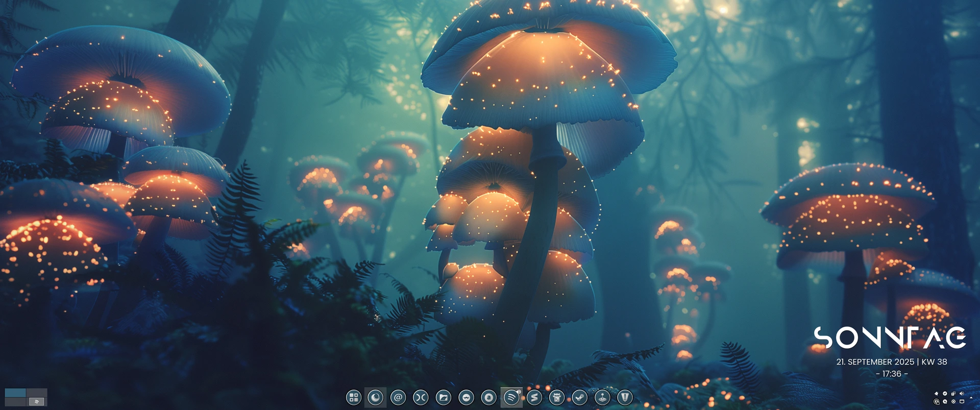Launch the Sublime Text dock icon
Screen dimensions: 980x410
(x=534, y=397)
